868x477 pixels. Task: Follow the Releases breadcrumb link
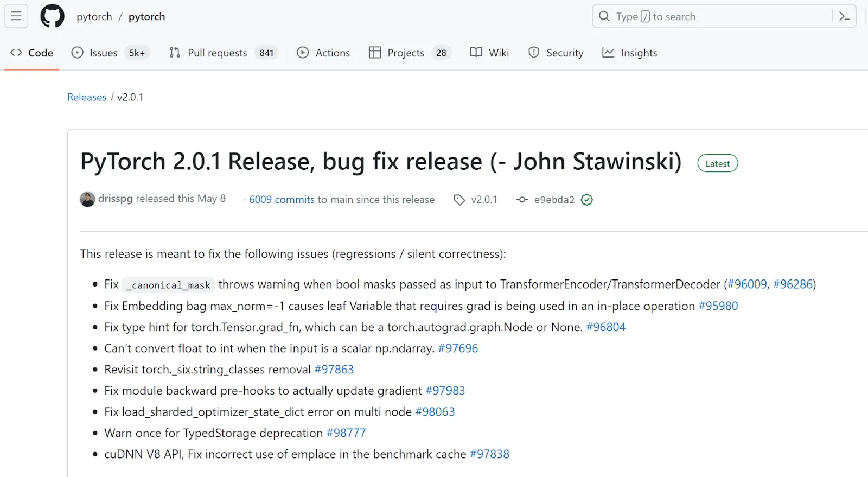tap(87, 97)
